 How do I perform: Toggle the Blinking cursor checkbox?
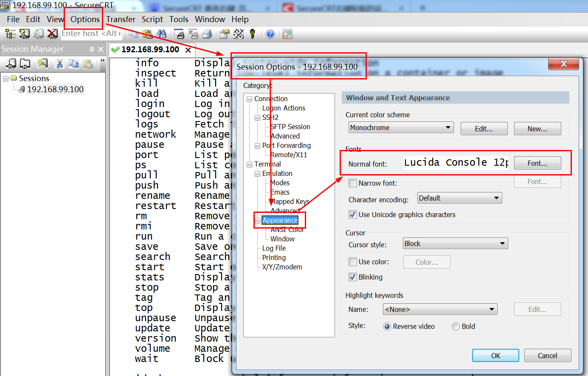click(x=352, y=277)
